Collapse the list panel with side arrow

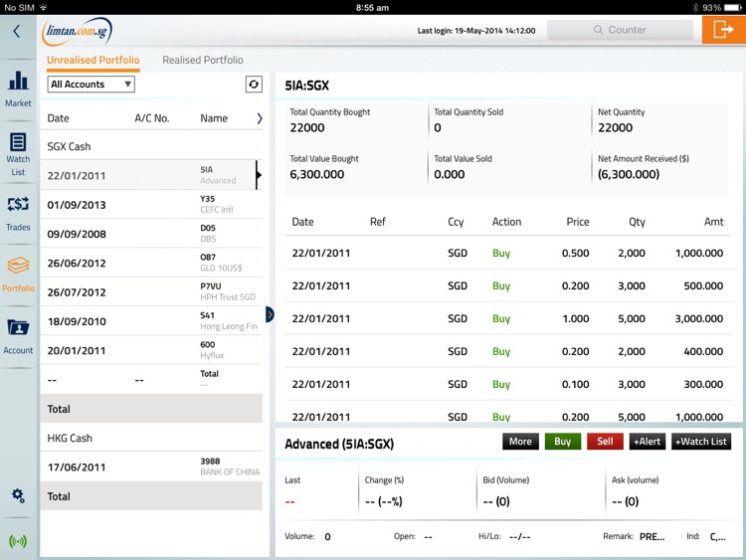click(270, 314)
